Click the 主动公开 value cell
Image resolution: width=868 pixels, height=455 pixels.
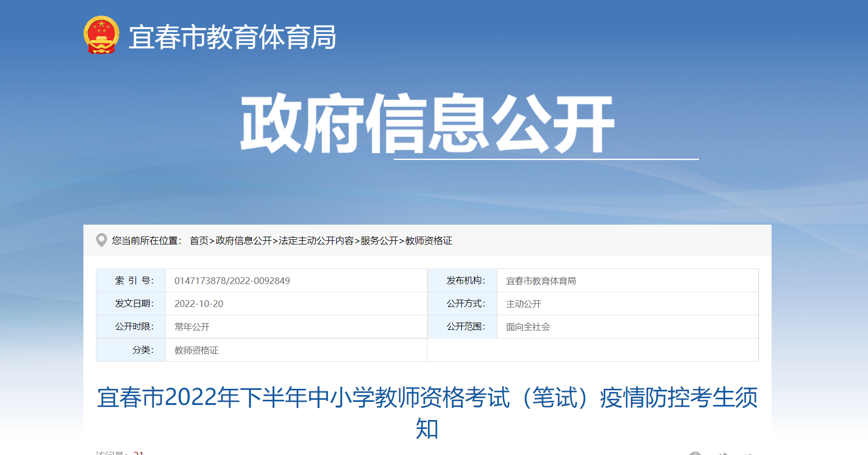pyautogui.click(x=628, y=304)
